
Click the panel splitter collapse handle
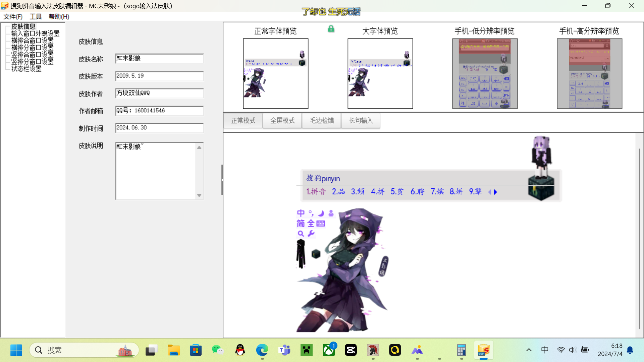tap(222, 180)
